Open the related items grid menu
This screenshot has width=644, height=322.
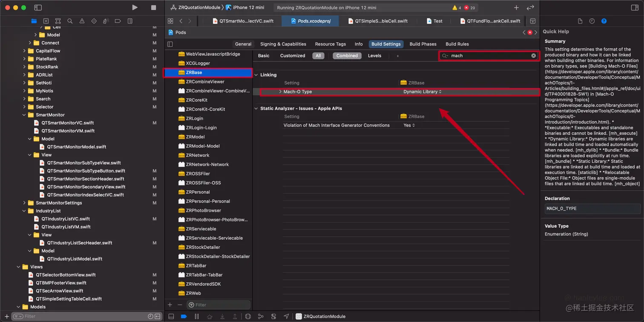[170, 21]
